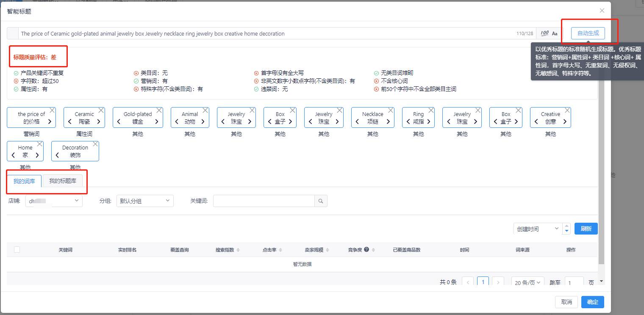644x315 pixels.
Task: Switch to 我的词库 tab
Action: (24, 181)
